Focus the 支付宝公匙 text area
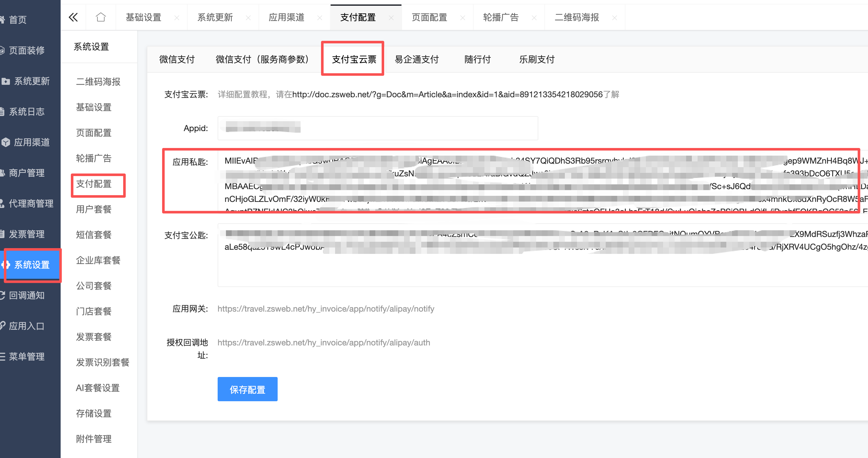 543,255
